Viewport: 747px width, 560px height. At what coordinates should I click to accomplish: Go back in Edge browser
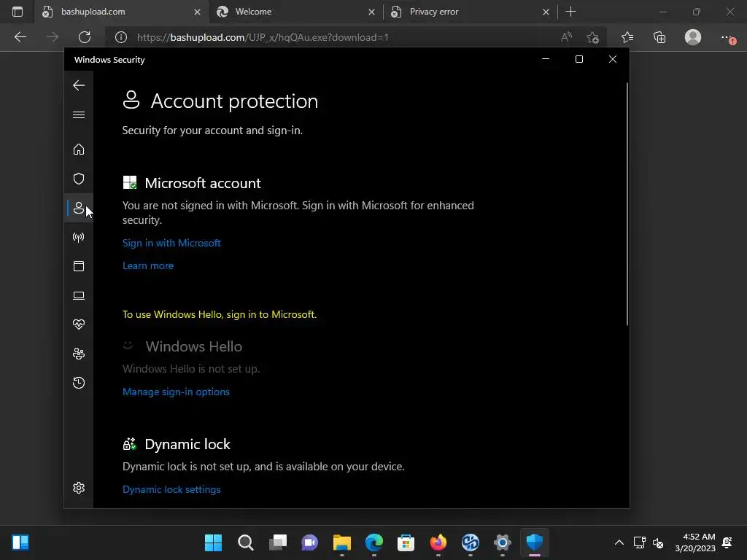pos(20,37)
